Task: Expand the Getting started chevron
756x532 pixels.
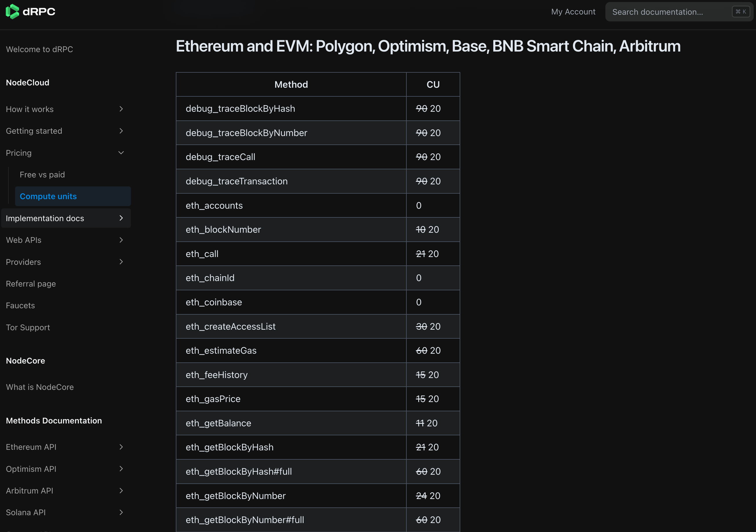Action: [121, 131]
